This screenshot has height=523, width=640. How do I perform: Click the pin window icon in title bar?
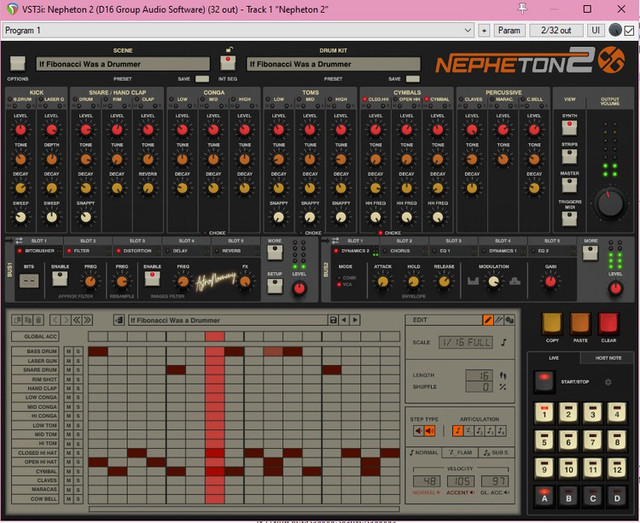point(522,9)
